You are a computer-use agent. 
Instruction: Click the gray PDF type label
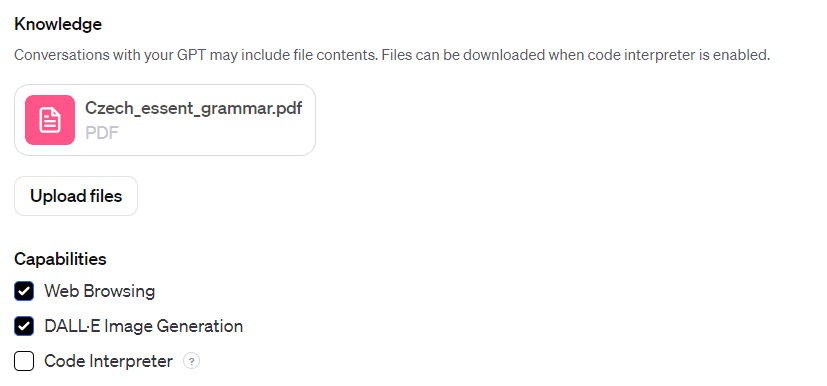[x=102, y=133]
